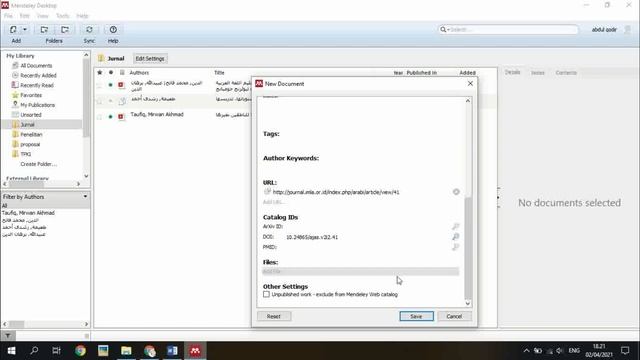
Task: Toggle favorite star for Taufiq, Mirwan Akhmad row
Action: (x=100, y=117)
